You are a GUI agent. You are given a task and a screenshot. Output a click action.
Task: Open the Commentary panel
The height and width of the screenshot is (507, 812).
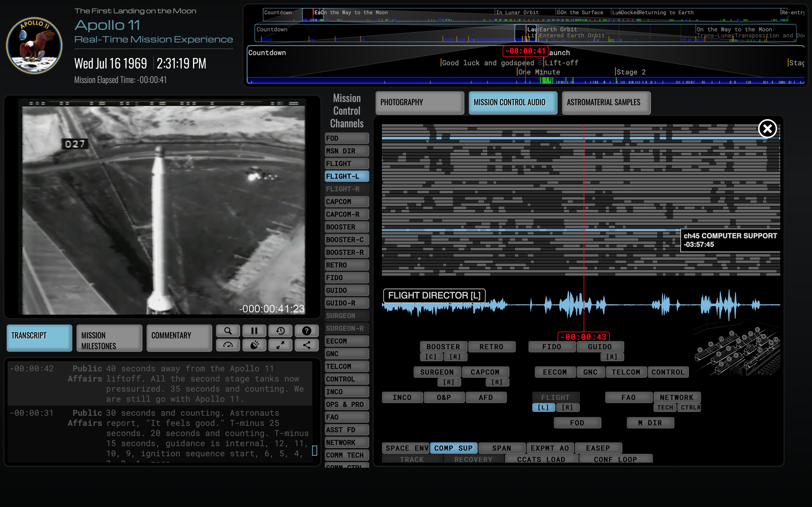(179, 338)
